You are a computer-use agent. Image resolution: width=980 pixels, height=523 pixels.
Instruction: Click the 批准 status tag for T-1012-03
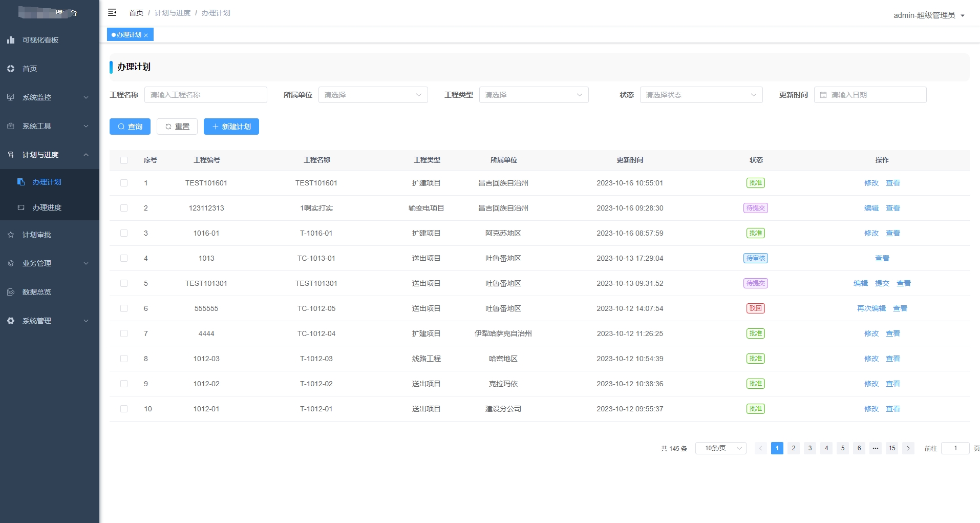pos(756,359)
